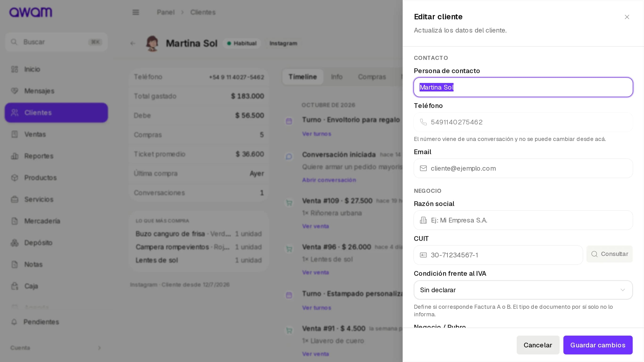Click Ver turnos under Envoltorio para regalo

(x=316, y=134)
